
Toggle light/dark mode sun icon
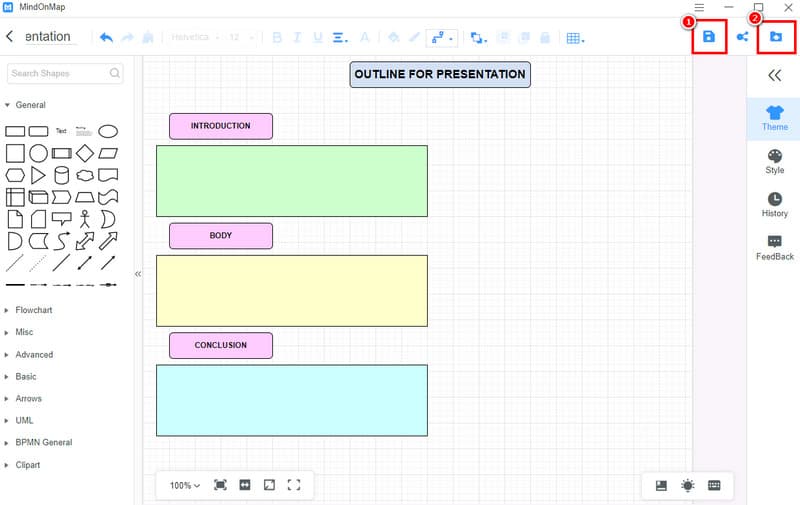(x=688, y=485)
